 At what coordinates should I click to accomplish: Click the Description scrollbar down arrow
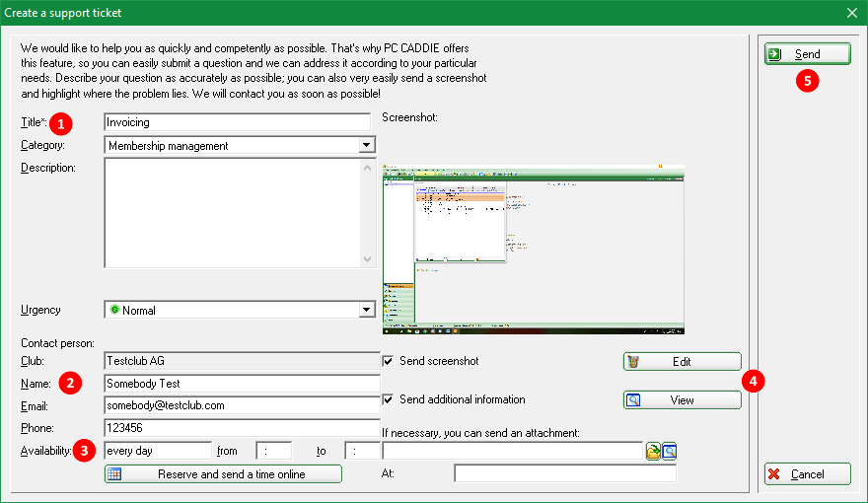click(x=368, y=259)
